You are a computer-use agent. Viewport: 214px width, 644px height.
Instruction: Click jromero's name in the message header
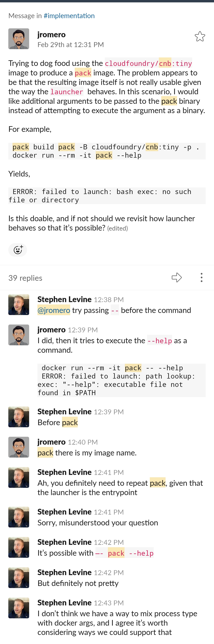[x=51, y=34]
